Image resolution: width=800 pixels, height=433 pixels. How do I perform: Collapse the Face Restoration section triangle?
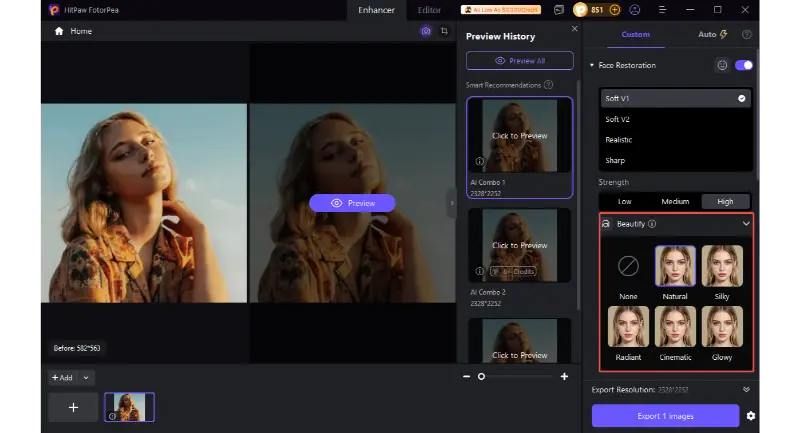click(x=592, y=65)
